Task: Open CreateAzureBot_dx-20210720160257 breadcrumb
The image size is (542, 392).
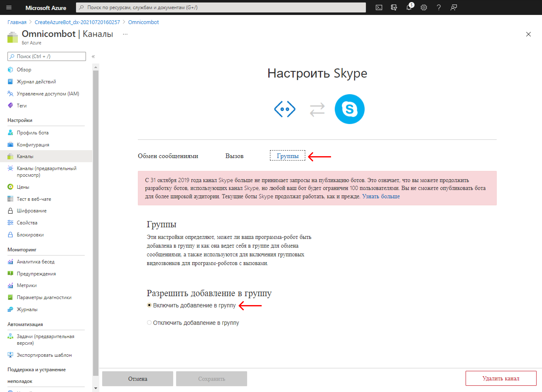Action: pyautogui.click(x=77, y=22)
